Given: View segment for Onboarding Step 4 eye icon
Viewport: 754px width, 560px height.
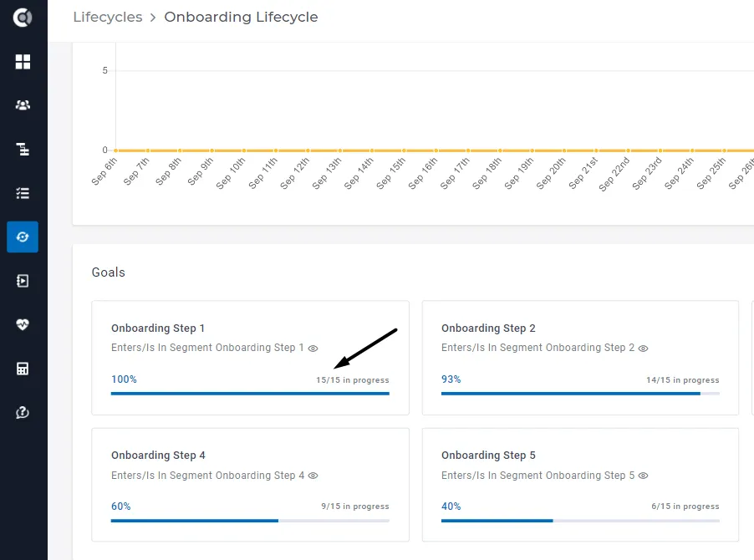Looking at the screenshot, I should [x=313, y=476].
